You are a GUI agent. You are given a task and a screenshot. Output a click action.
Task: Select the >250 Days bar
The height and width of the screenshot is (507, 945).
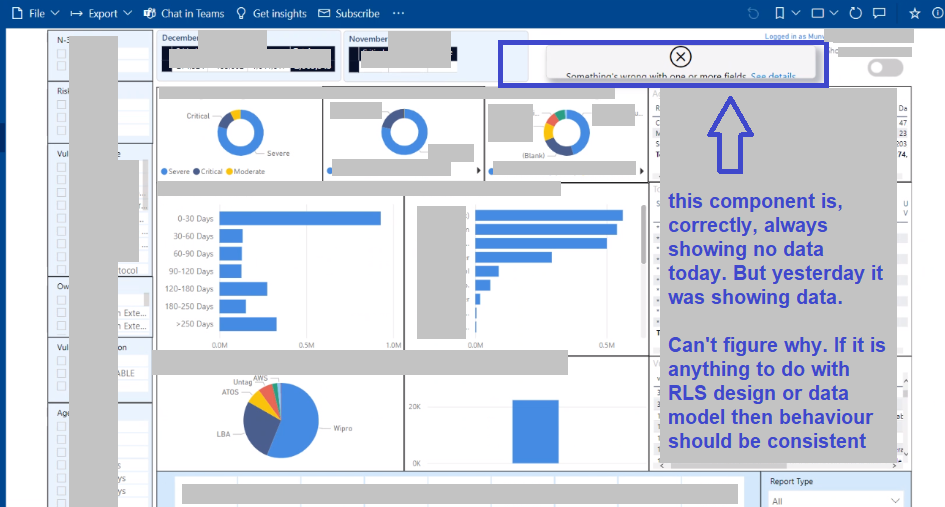pos(248,324)
